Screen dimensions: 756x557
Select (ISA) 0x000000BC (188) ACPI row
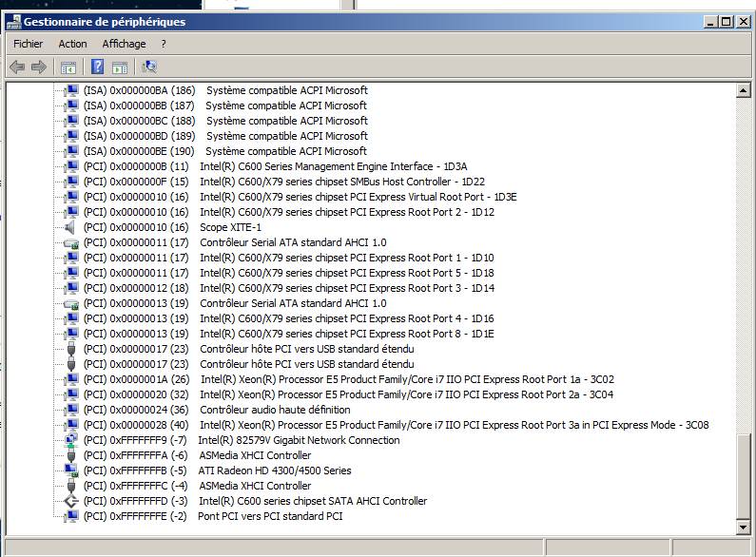pos(225,121)
